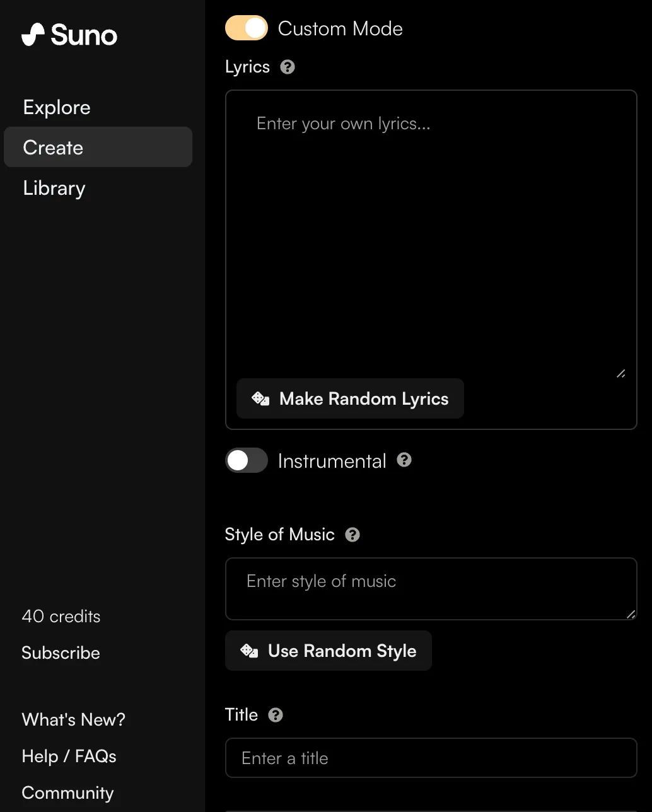
Task: Click the Suno logo icon
Action: click(33, 35)
